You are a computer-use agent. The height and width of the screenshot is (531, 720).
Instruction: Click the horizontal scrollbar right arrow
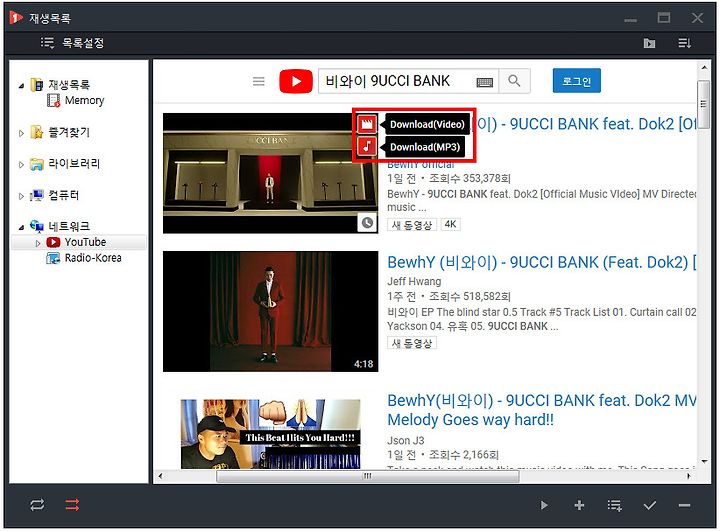pyautogui.click(x=688, y=476)
